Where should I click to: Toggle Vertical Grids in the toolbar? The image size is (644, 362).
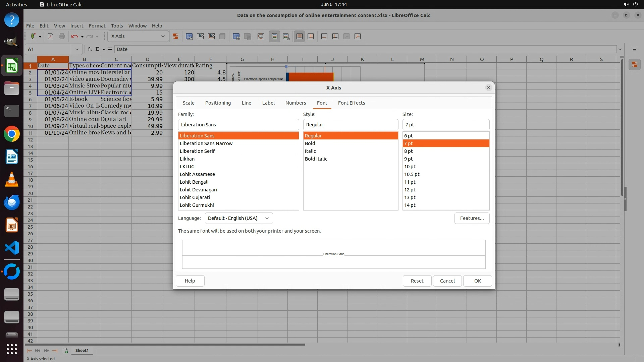click(x=311, y=36)
